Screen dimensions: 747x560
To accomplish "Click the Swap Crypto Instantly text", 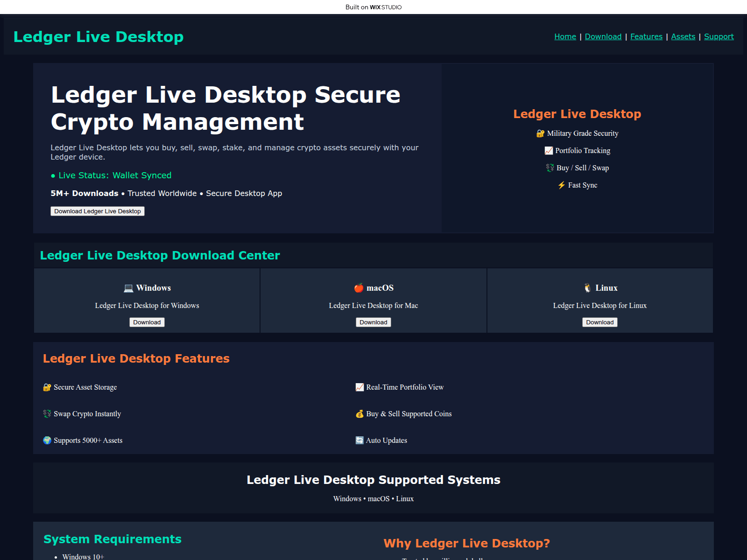I will click(x=87, y=414).
